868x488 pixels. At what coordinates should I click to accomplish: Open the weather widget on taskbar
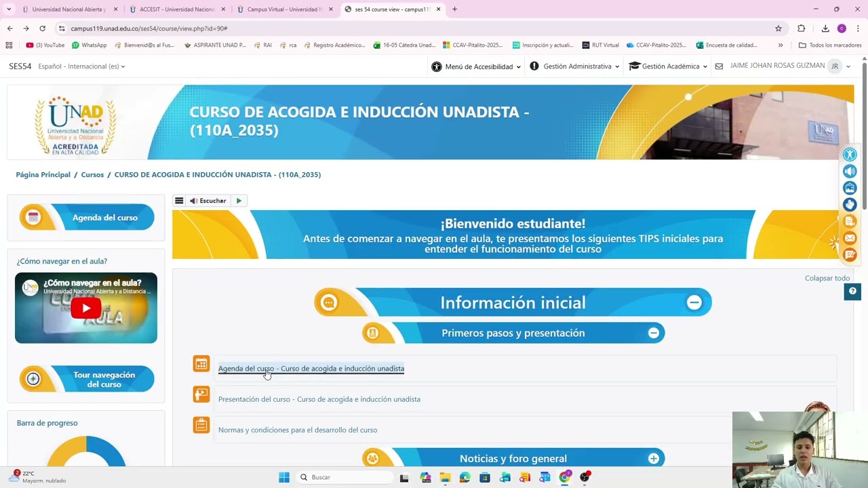(37, 477)
